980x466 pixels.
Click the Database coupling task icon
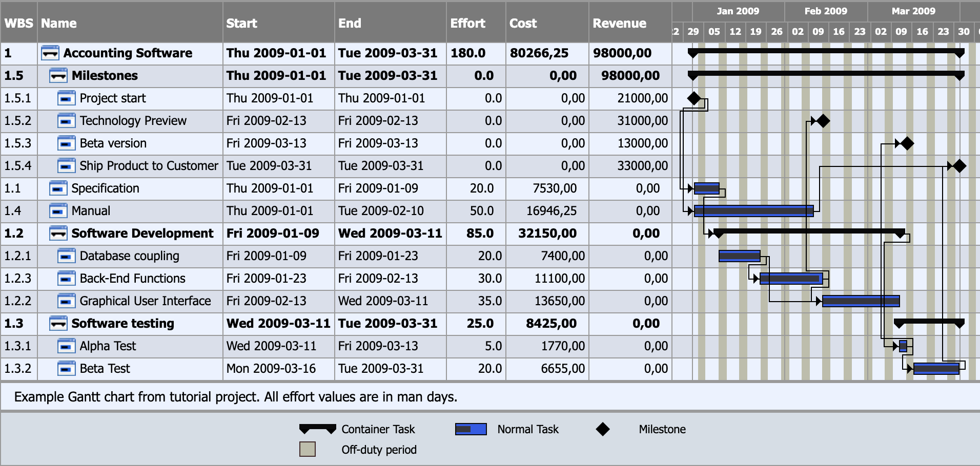(66, 256)
